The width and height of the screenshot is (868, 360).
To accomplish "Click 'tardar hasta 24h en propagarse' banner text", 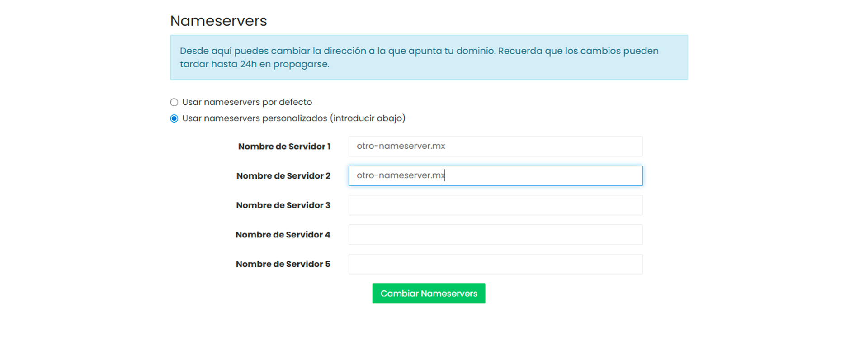I will pyautogui.click(x=254, y=64).
